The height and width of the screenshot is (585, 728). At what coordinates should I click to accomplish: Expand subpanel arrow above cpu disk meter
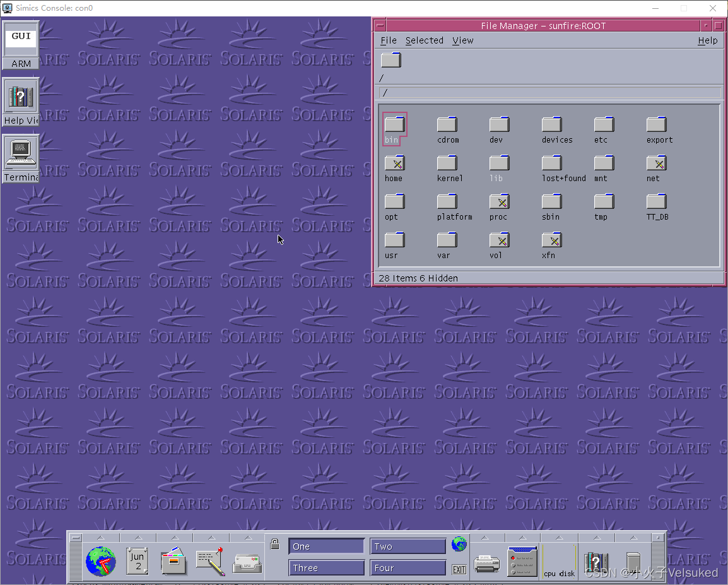click(x=560, y=538)
